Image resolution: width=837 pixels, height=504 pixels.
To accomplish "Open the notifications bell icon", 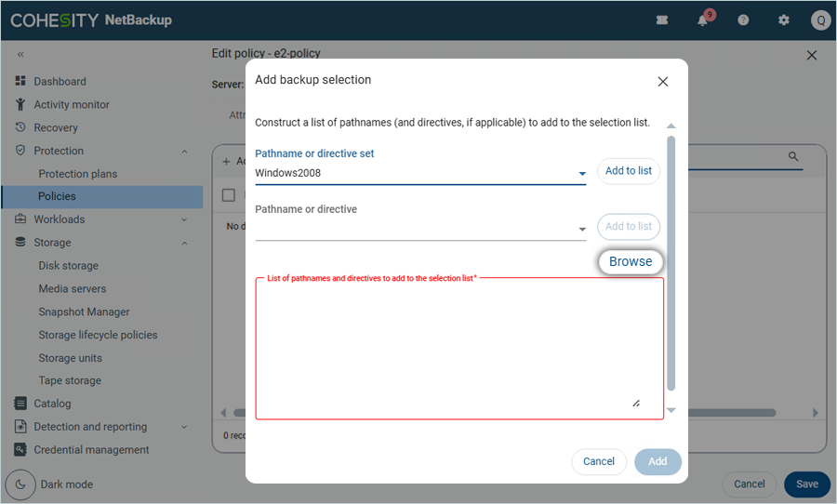I will tap(703, 20).
